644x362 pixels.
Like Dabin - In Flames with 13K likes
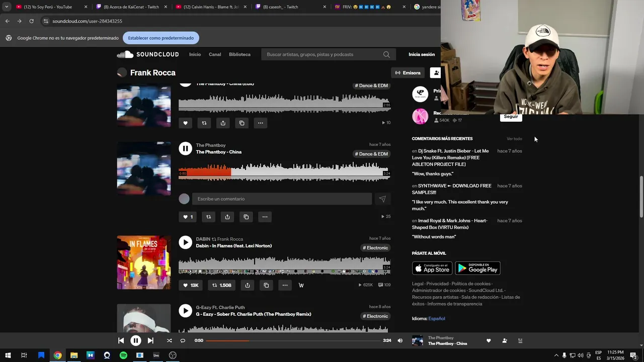click(190, 285)
